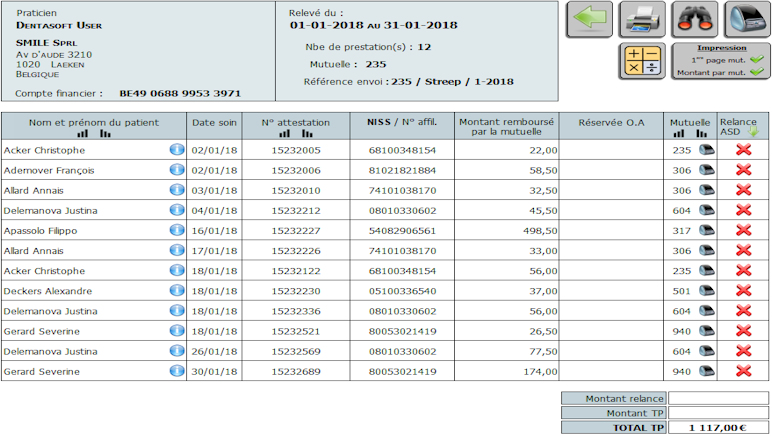This screenshot has width=772, height=436.
Task: Click the 'Date soin' column header
Action: point(214,123)
